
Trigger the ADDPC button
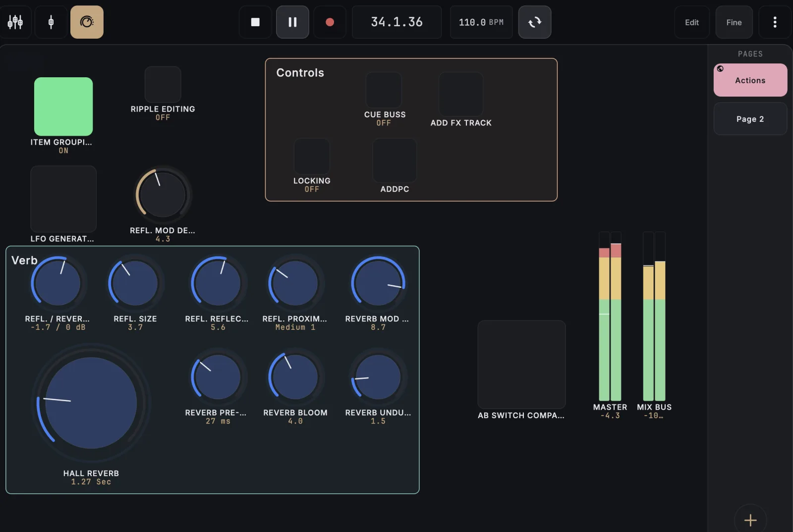click(395, 160)
